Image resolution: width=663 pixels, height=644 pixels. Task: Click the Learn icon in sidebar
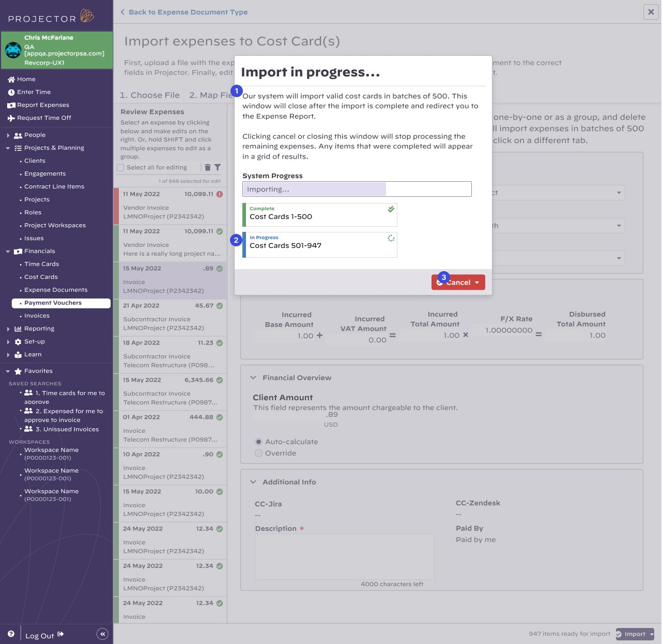pos(18,355)
